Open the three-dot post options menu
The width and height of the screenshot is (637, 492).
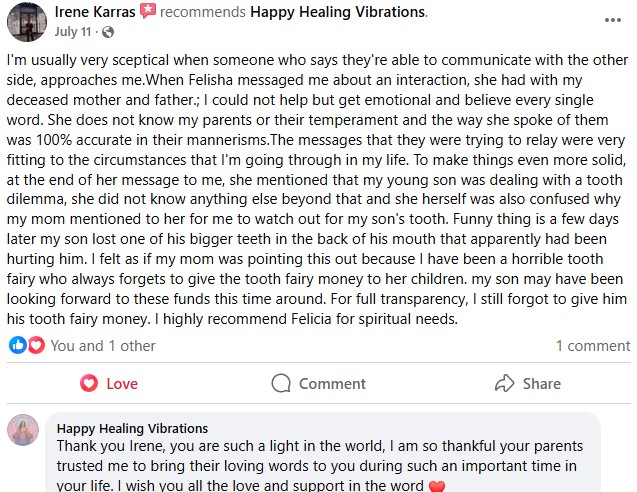click(x=613, y=20)
